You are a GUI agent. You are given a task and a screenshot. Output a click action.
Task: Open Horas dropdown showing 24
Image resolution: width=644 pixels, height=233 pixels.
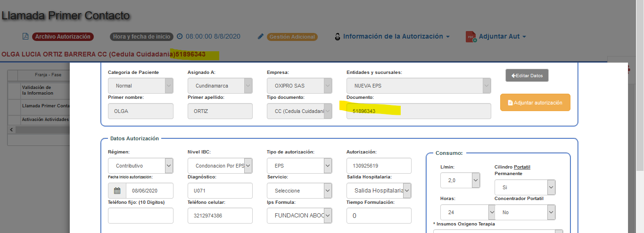pyautogui.click(x=468, y=212)
